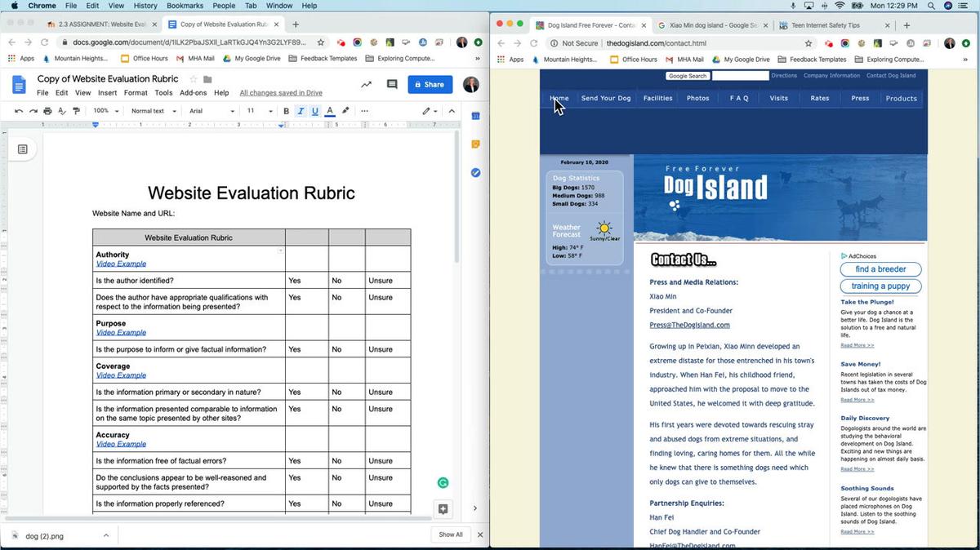Open Spotlight search in macOS menu bar
The width and height of the screenshot is (980, 550).
pos(932,6)
